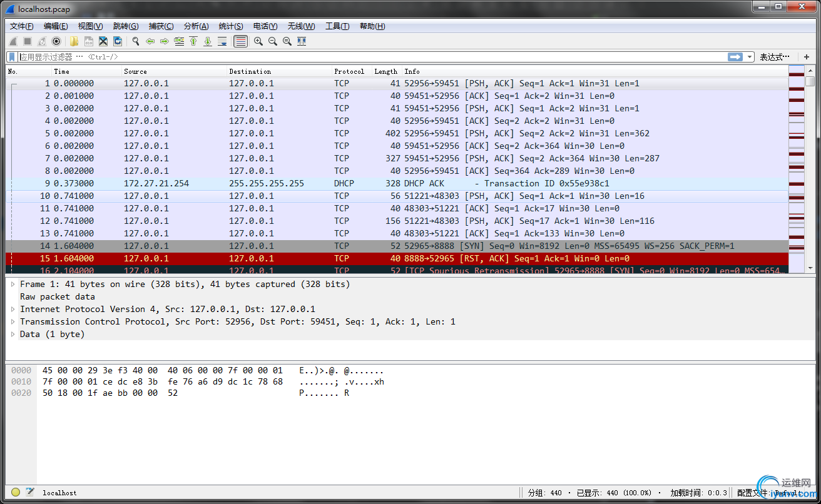This screenshot has height=504, width=821.
Task: Click the zoom in magnifier icon
Action: coord(258,41)
